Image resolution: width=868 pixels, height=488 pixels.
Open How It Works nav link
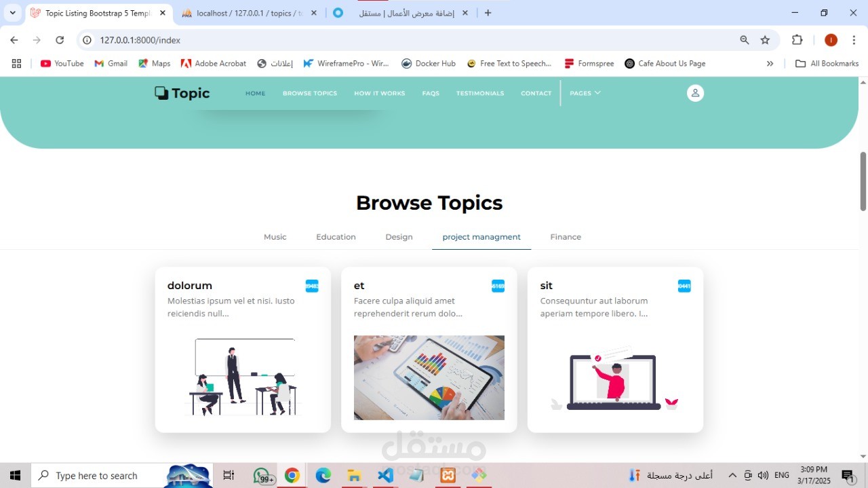[x=380, y=93]
